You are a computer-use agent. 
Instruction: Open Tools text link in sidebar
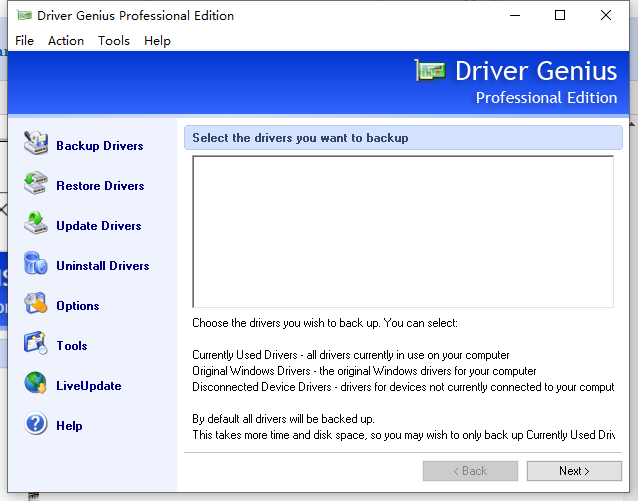pyautogui.click(x=72, y=346)
